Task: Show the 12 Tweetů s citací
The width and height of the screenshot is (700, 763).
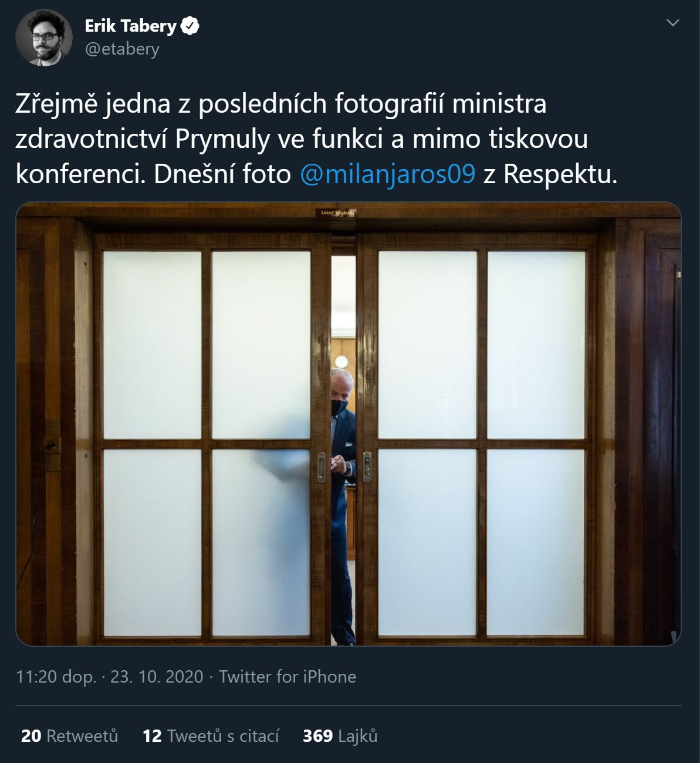Action: [211, 735]
